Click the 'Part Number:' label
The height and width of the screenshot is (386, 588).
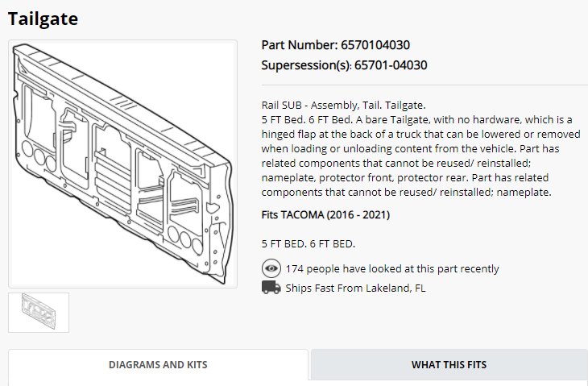coord(300,45)
